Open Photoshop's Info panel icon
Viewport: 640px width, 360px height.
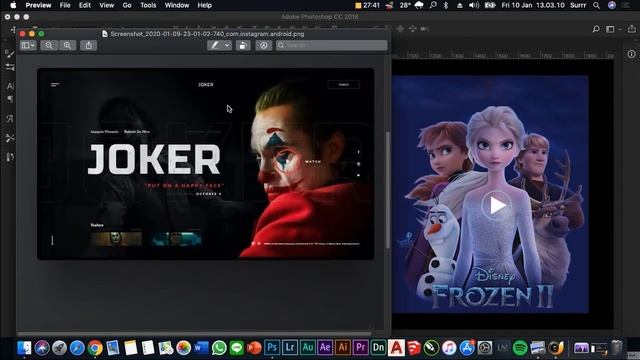coord(631,54)
